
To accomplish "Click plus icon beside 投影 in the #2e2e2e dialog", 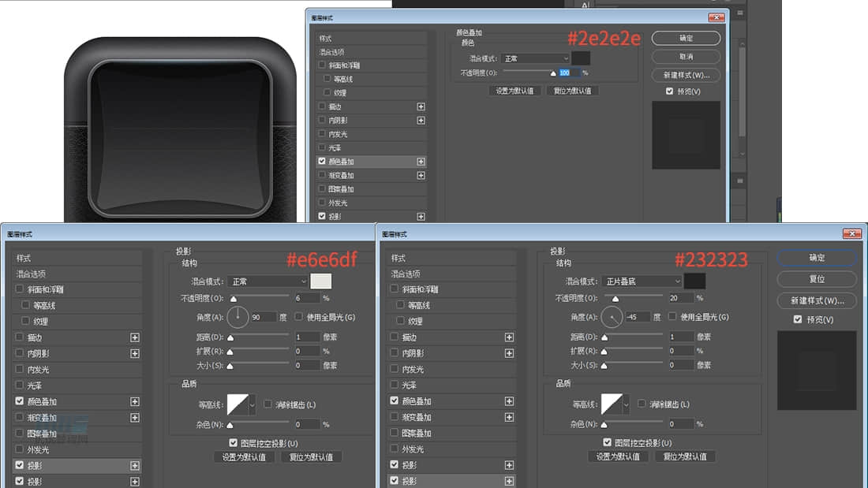I will [421, 216].
